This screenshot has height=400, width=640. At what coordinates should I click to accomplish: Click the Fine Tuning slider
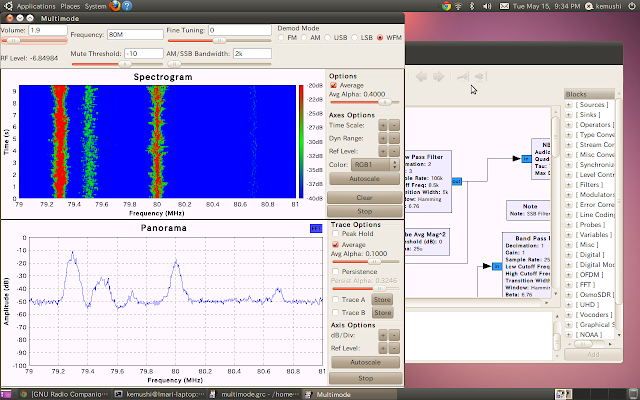219,40
